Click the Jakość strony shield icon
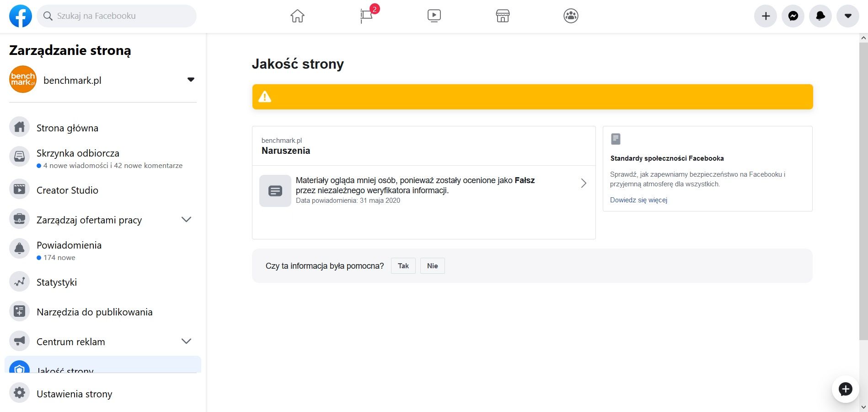This screenshot has width=868, height=412. [19, 367]
